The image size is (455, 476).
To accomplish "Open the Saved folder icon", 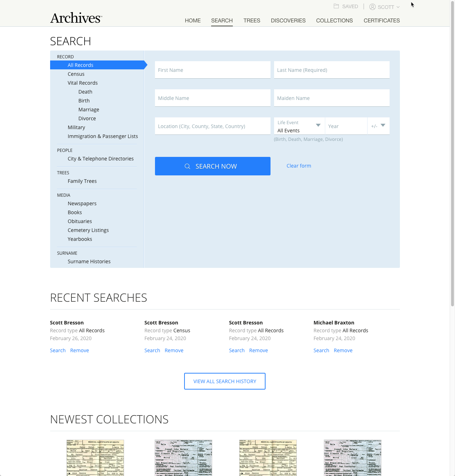I will 336,6.
